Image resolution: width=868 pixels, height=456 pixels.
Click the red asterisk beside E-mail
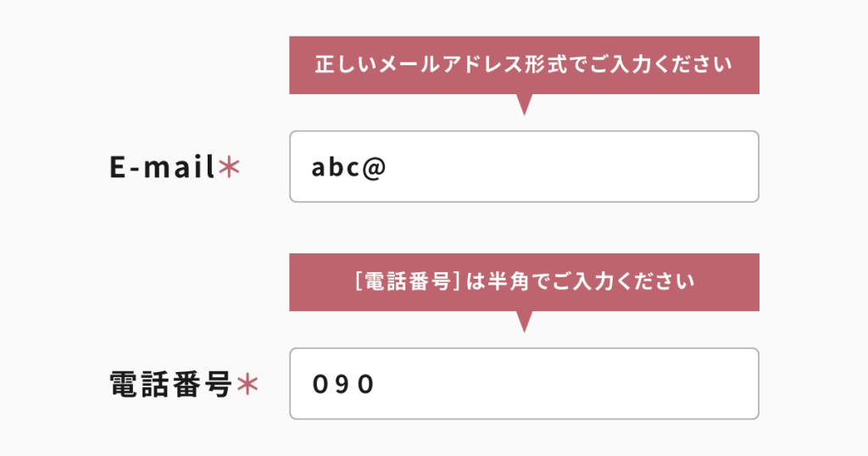[229, 168]
